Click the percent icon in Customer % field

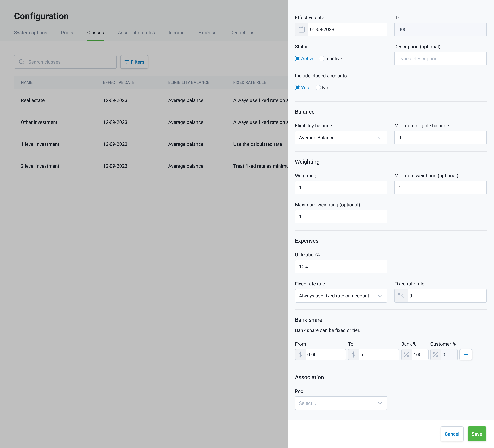pos(435,355)
